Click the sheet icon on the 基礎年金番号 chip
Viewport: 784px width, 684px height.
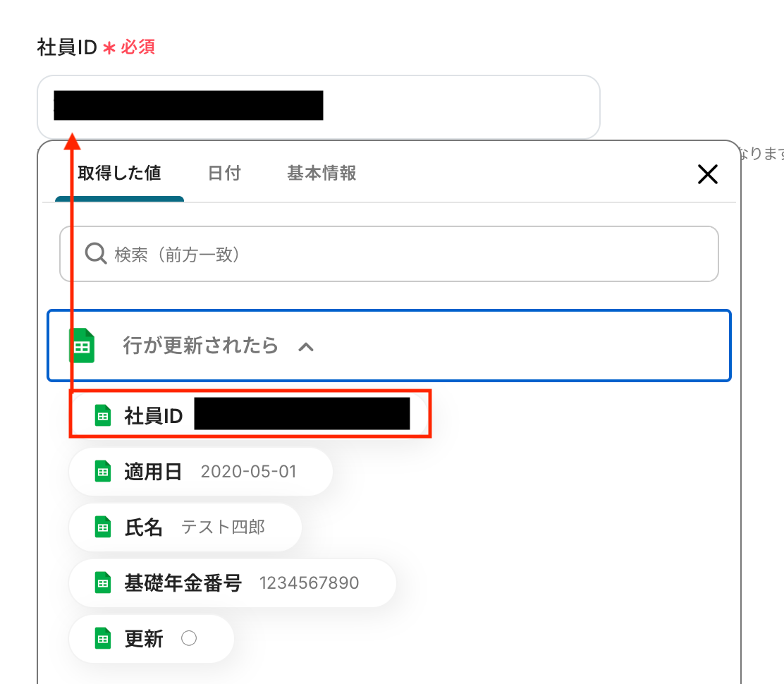102,582
